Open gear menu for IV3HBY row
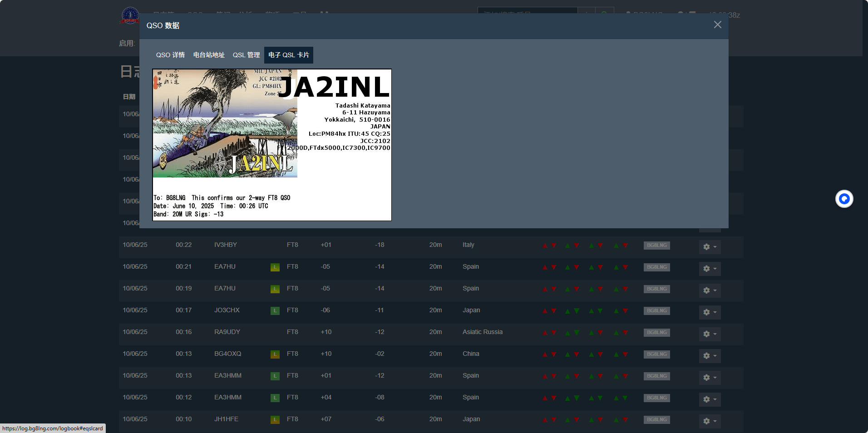 pyautogui.click(x=710, y=247)
